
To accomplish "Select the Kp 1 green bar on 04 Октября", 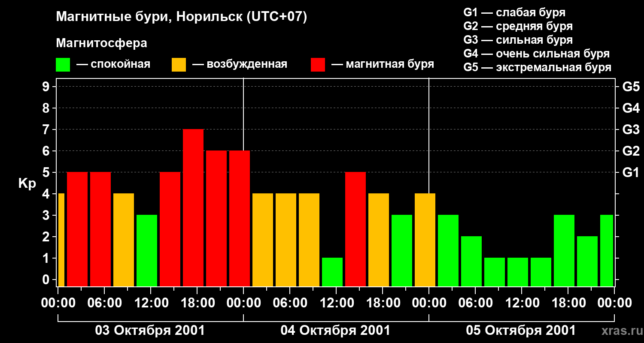I will 332,272.
